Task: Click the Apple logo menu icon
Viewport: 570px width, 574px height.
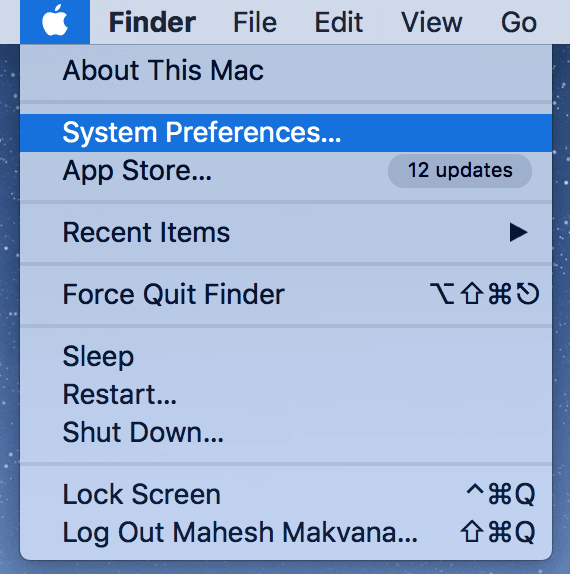Action: pyautogui.click(x=55, y=22)
